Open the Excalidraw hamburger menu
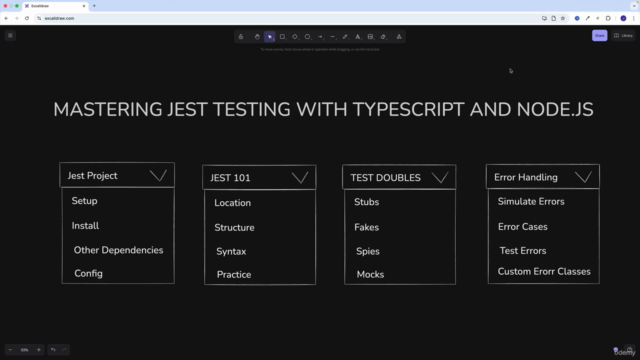Image resolution: width=640 pixels, height=360 pixels. (10, 36)
